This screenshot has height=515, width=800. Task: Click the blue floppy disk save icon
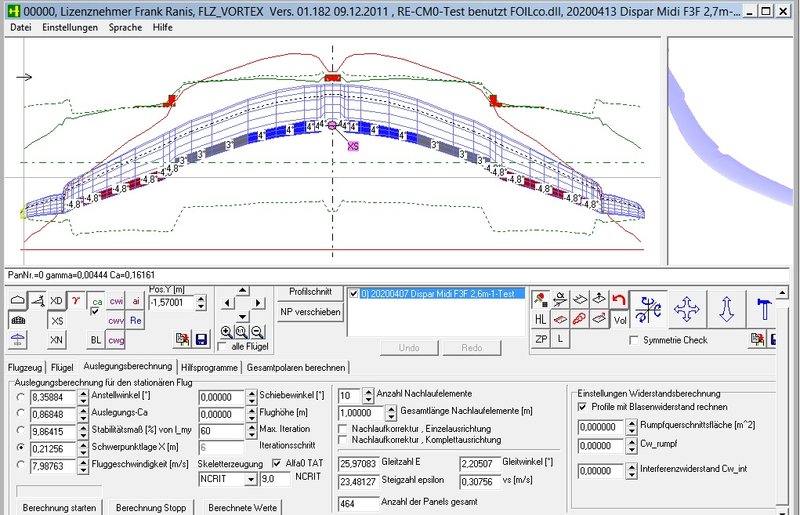click(x=203, y=340)
